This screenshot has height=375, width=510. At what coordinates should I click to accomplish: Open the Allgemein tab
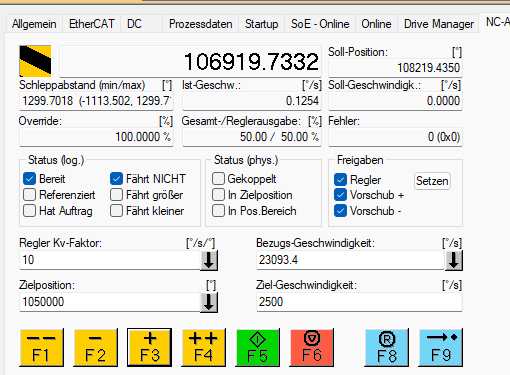tap(34, 24)
